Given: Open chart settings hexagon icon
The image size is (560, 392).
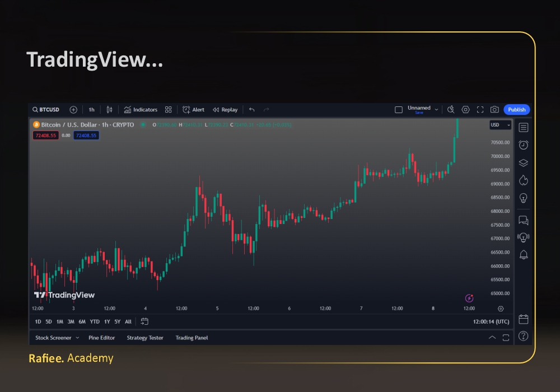Looking at the screenshot, I should point(466,110).
